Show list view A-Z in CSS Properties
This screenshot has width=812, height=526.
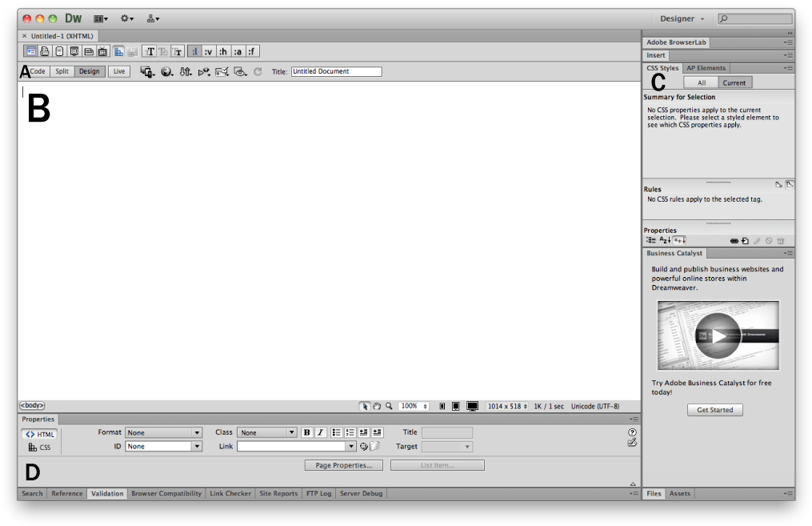pos(665,240)
